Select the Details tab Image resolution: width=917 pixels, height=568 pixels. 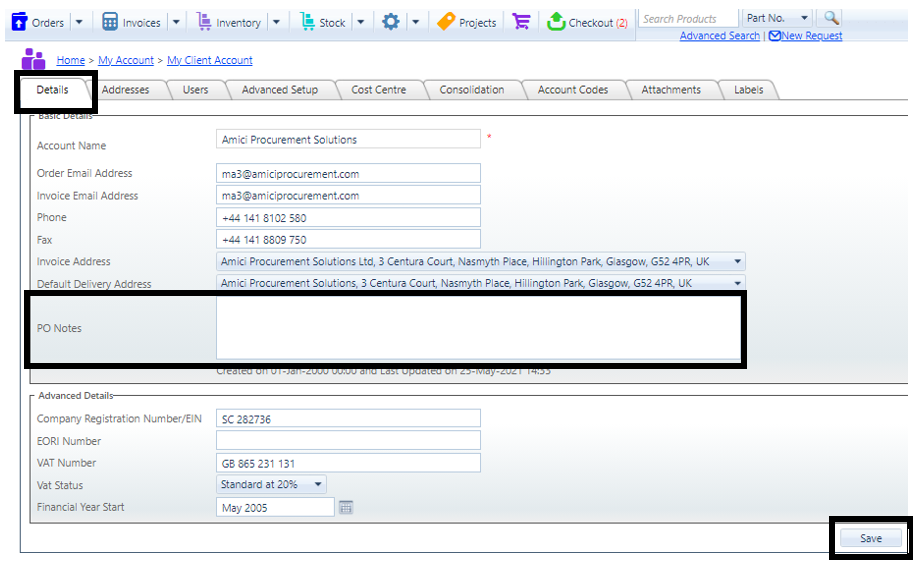(53, 89)
